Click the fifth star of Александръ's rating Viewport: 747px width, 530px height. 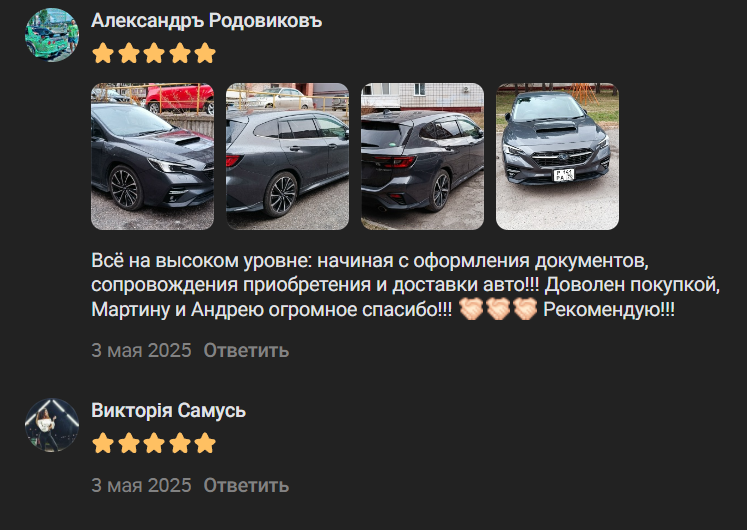click(205, 53)
